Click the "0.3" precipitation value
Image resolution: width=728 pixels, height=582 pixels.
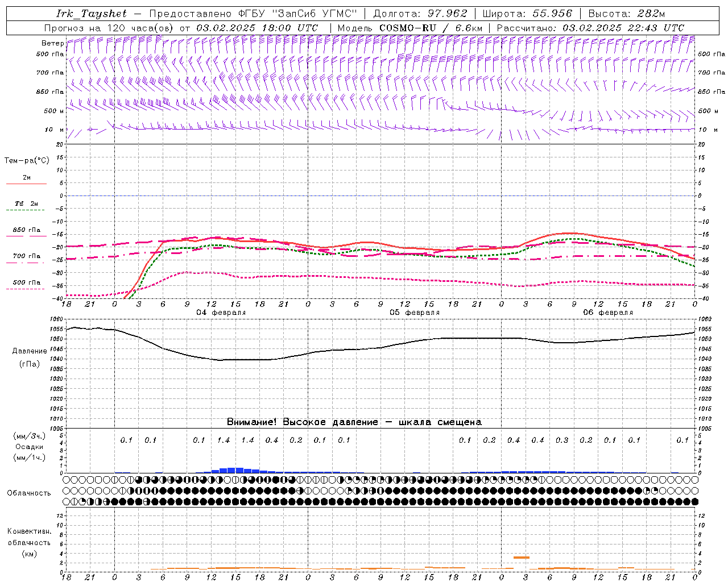coord(562,440)
